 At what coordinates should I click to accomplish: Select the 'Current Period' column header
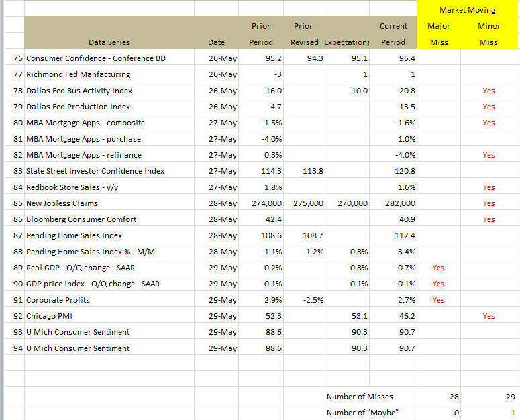[x=393, y=34]
